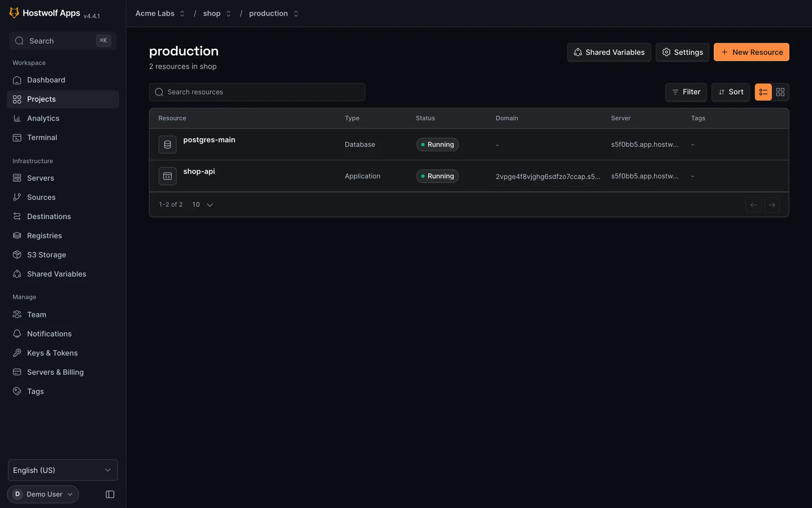Open the Demo User account menu
812x508 pixels.
point(43,494)
